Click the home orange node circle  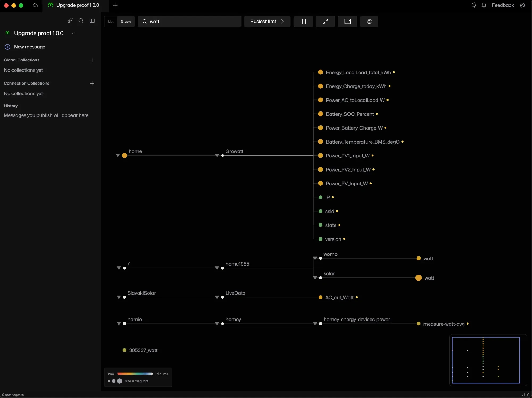tap(124, 155)
